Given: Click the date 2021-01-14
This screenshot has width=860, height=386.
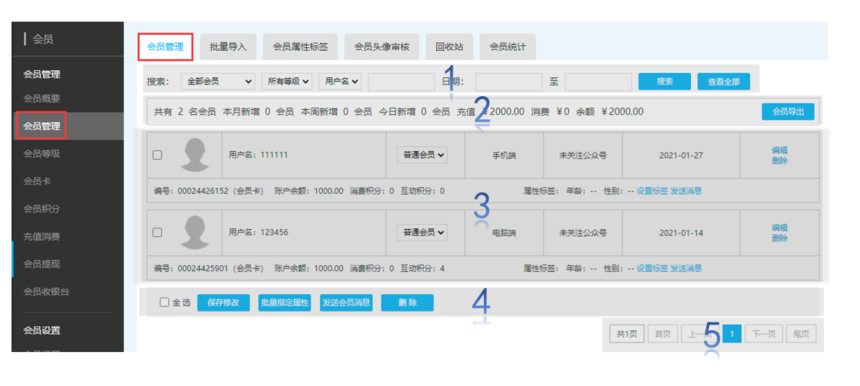Looking at the screenshot, I should [681, 232].
